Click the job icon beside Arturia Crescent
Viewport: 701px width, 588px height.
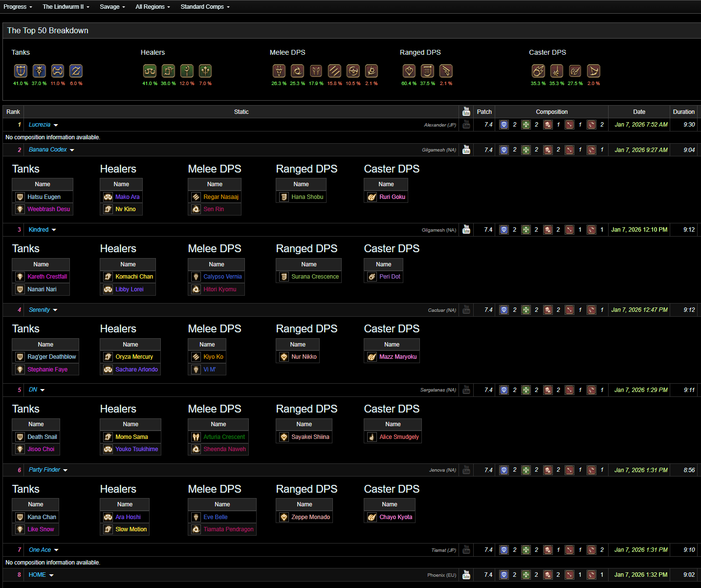(196, 437)
